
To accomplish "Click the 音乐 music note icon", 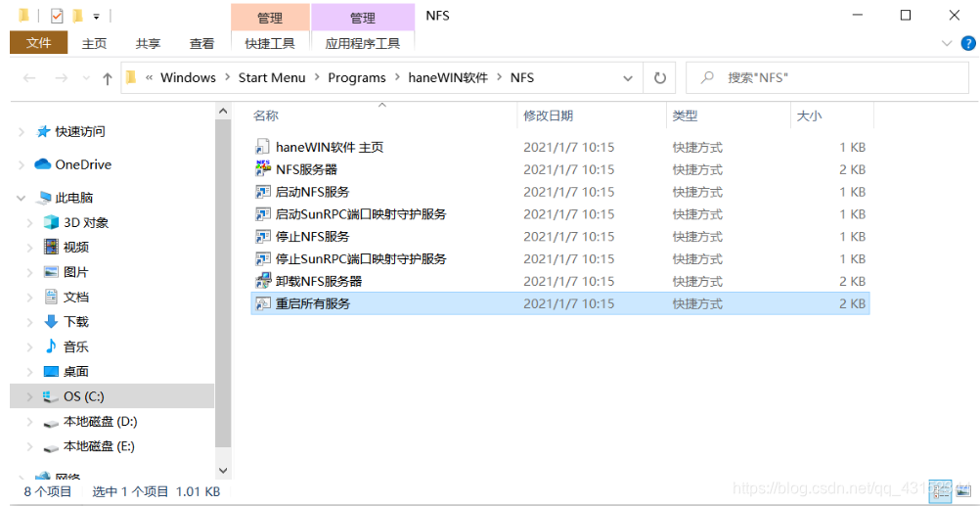I will point(51,346).
